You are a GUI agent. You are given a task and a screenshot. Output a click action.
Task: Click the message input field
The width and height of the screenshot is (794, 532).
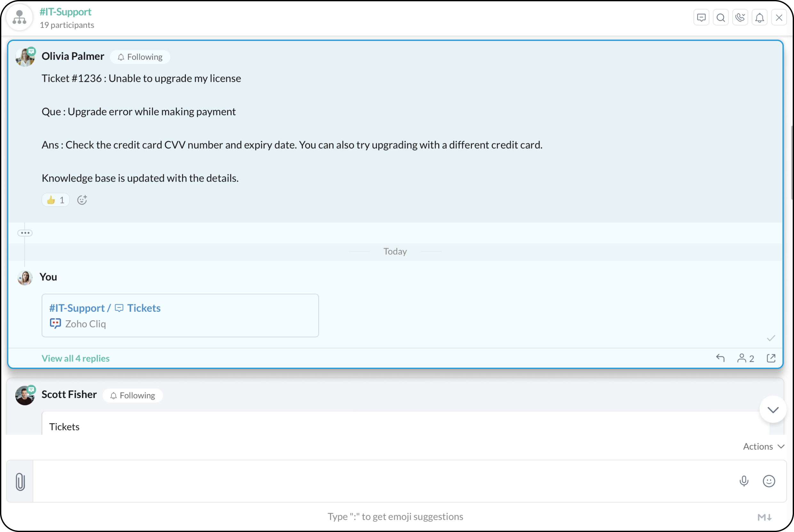tap(384, 481)
